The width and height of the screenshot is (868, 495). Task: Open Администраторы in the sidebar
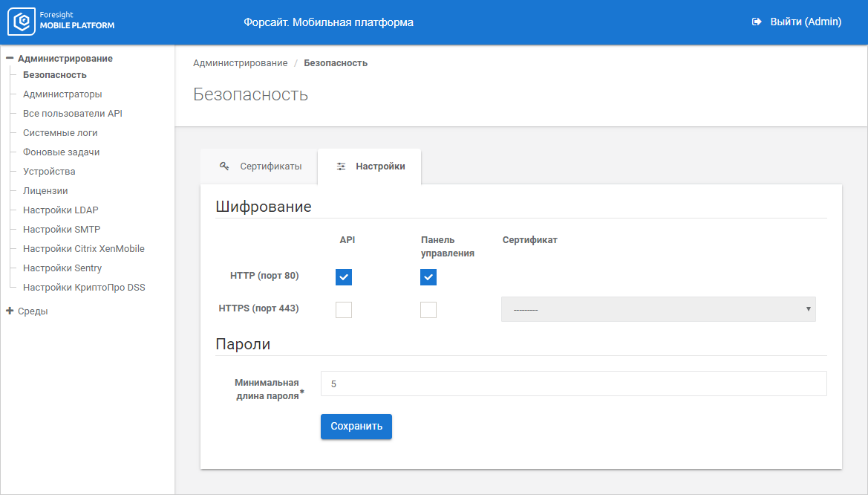click(x=62, y=94)
